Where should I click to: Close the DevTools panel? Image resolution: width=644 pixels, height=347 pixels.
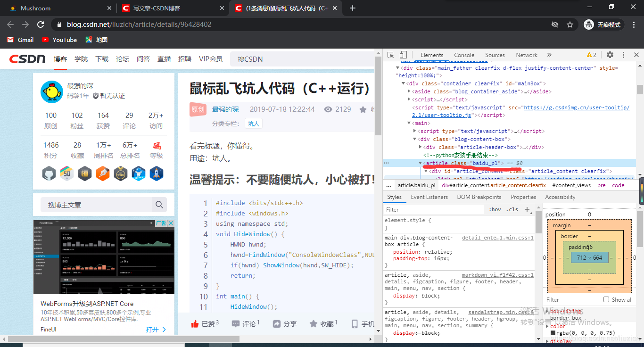[636, 55]
